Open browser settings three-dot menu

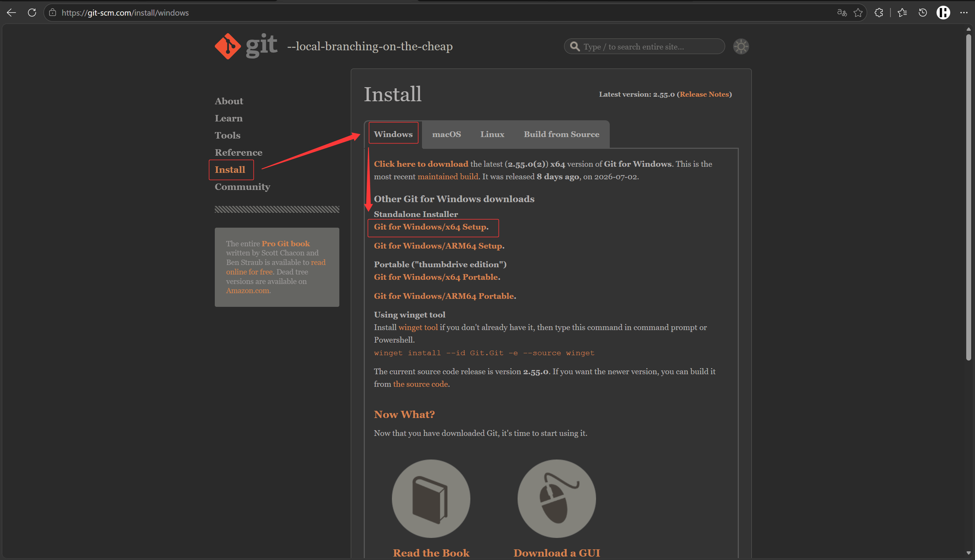point(964,13)
